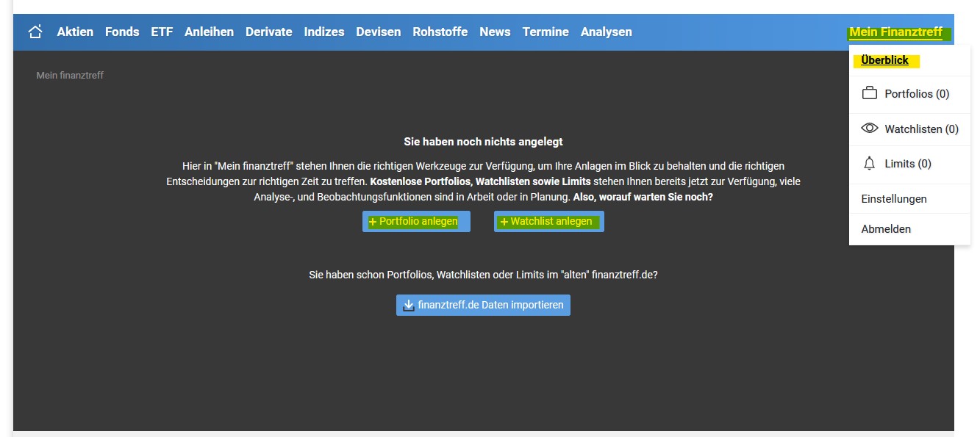Open the Fonds section
980x437 pixels.
point(122,32)
